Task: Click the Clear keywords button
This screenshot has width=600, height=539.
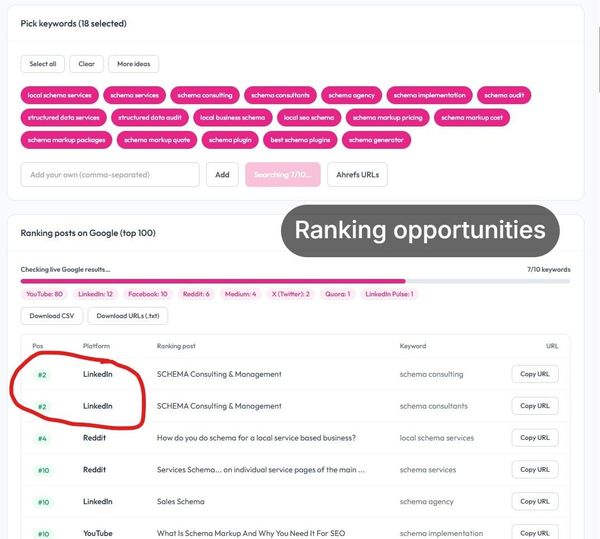Action: [x=86, y=64]
